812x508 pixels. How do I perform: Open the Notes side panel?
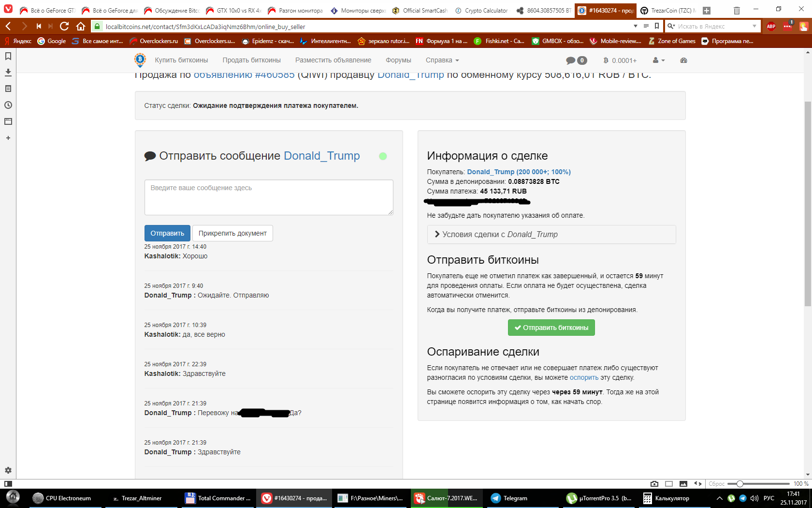[8, 89]
